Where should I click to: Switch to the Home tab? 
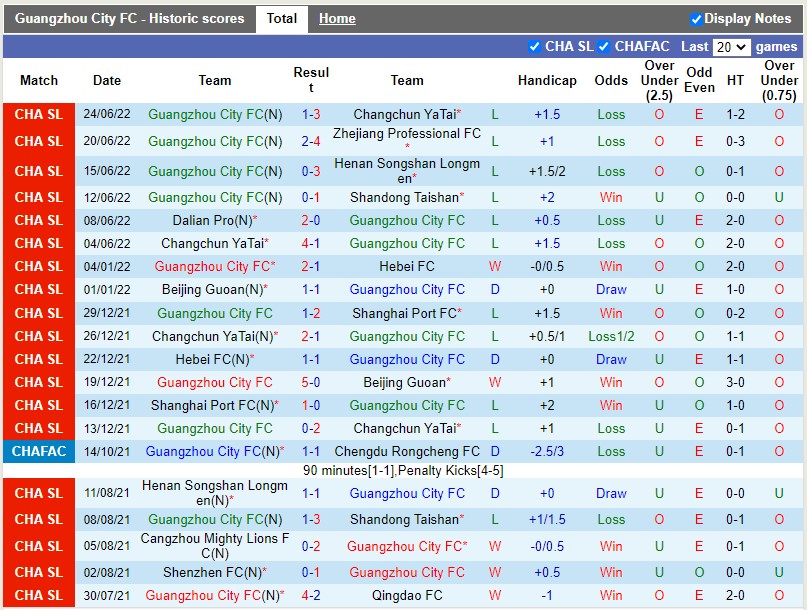tap(337, 19)
